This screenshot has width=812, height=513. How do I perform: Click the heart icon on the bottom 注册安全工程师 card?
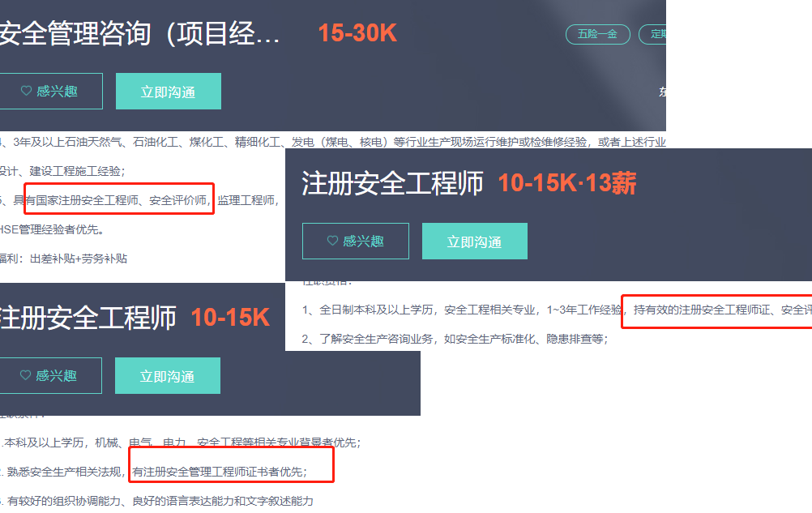pos(25,375)
